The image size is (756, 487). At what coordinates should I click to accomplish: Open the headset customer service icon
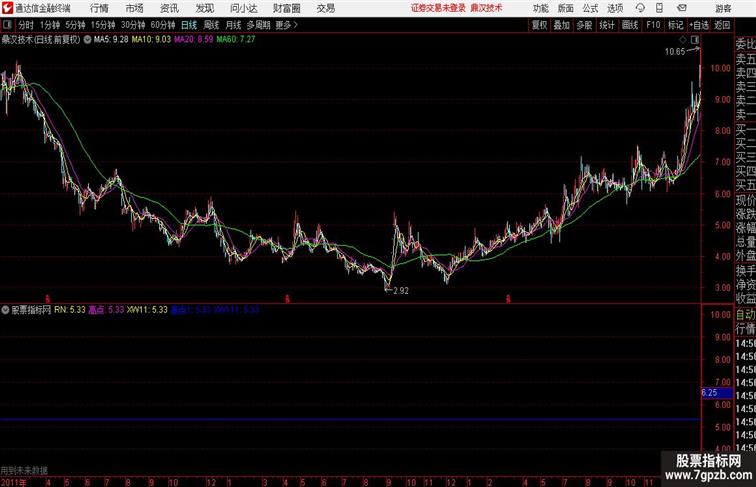(x=640, y=8)
